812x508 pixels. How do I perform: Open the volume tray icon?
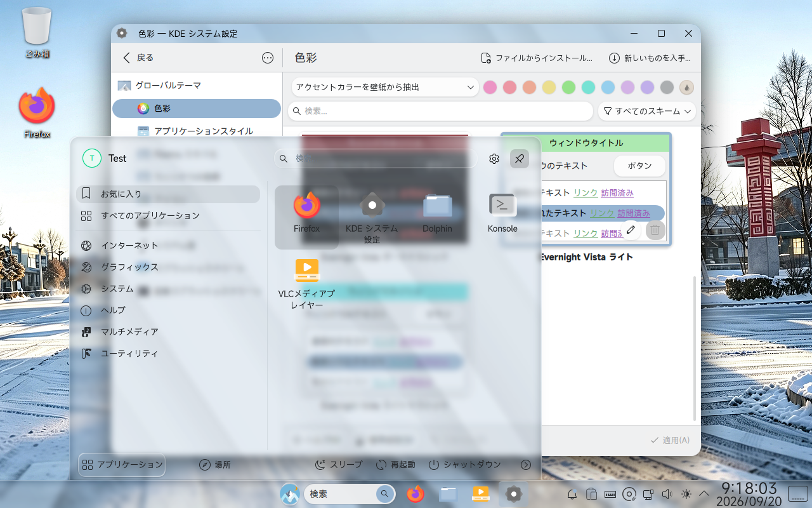666,494
